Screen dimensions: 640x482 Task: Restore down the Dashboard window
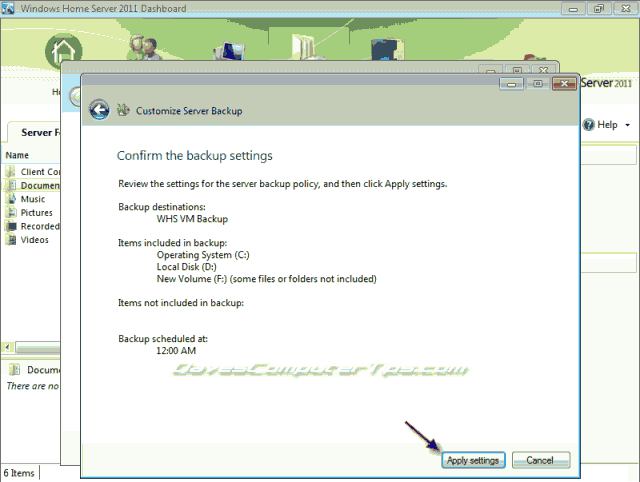(x=599, y=9)
